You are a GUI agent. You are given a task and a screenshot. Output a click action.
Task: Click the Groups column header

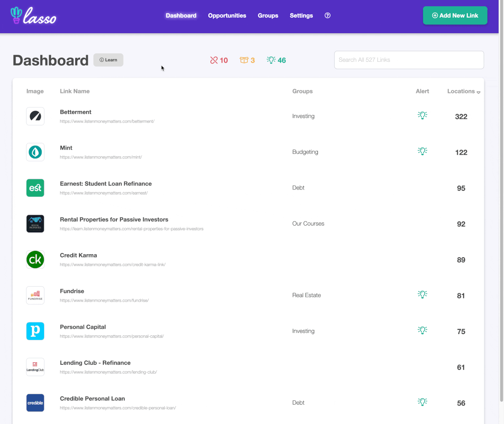click(302, 91)
